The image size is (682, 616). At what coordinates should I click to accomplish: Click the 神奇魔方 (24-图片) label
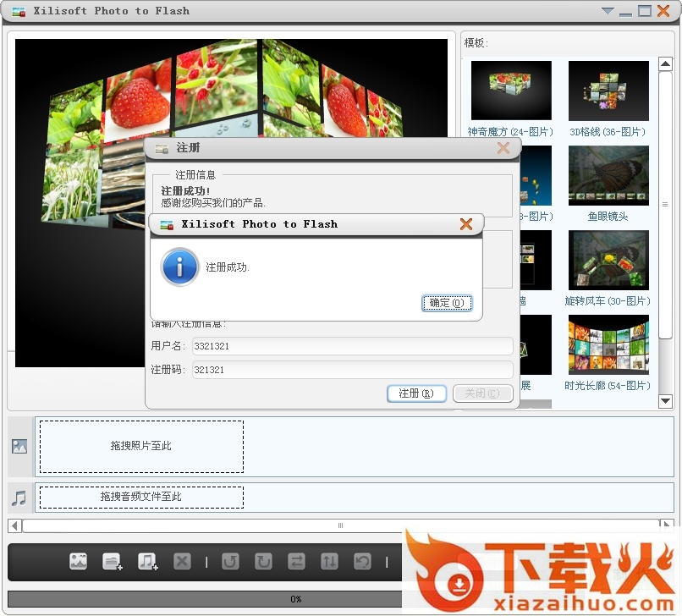click(510, 132)
